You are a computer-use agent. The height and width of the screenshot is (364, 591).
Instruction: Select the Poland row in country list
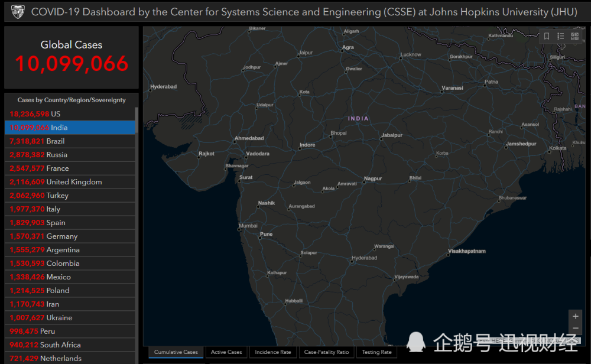tap(70, 290)
